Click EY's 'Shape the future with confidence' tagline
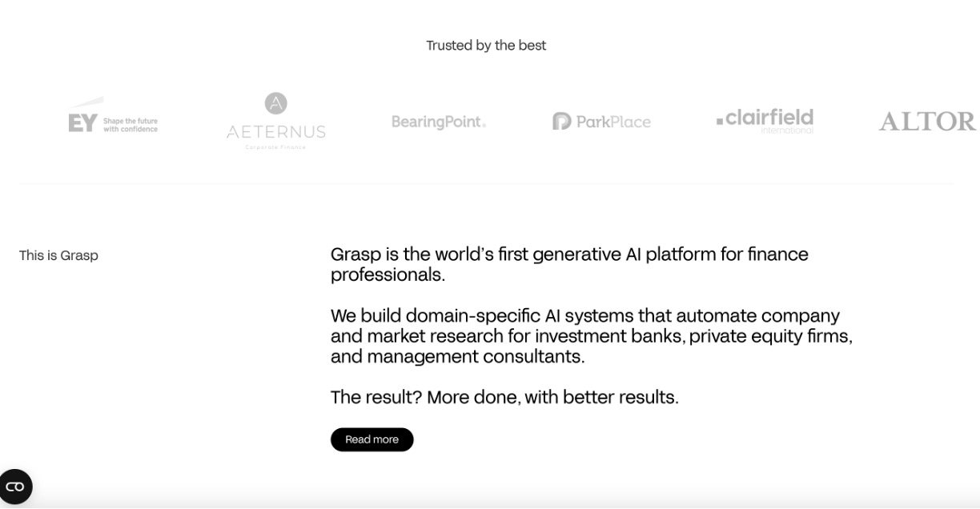The image size is (980, 509). (x=131, y=125)
